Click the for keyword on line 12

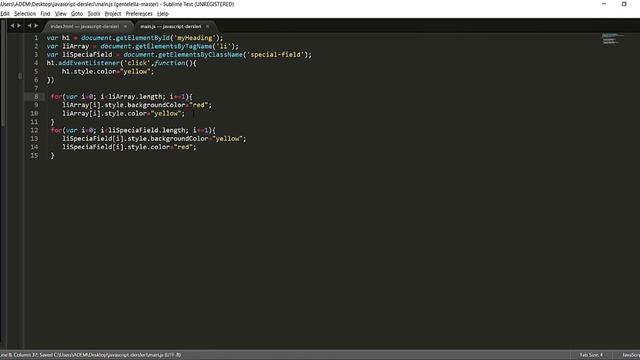point(56,130)
